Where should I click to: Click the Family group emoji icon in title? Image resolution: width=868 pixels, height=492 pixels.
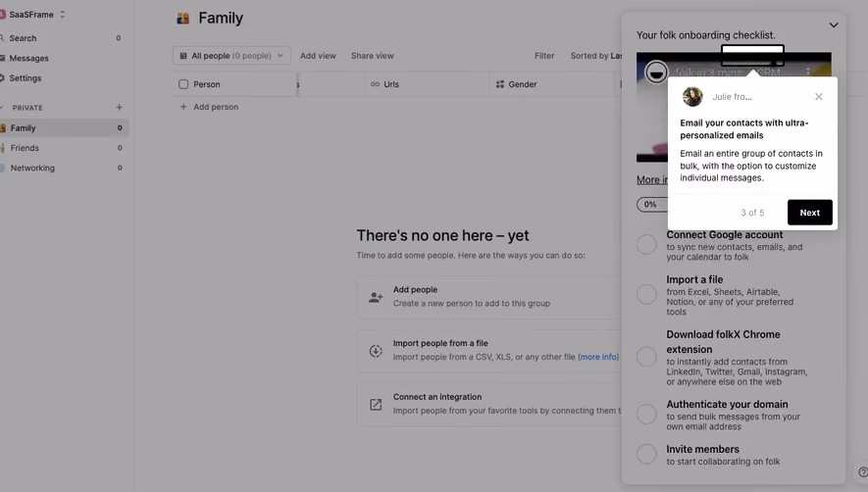click(182, 19)
